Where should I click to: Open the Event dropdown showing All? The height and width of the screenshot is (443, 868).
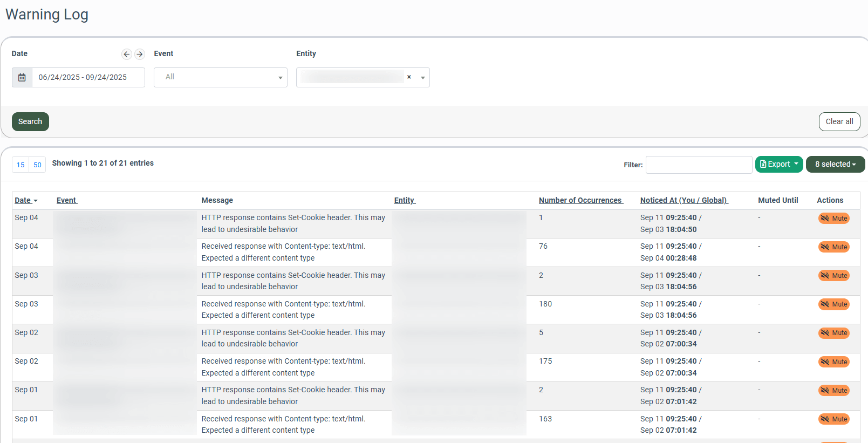(220, 77)
